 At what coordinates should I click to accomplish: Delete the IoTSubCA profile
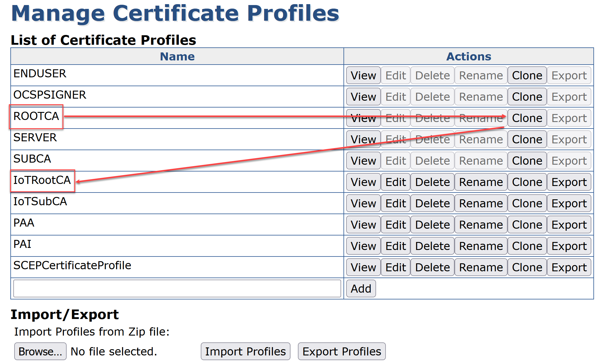tap(432, 203)
